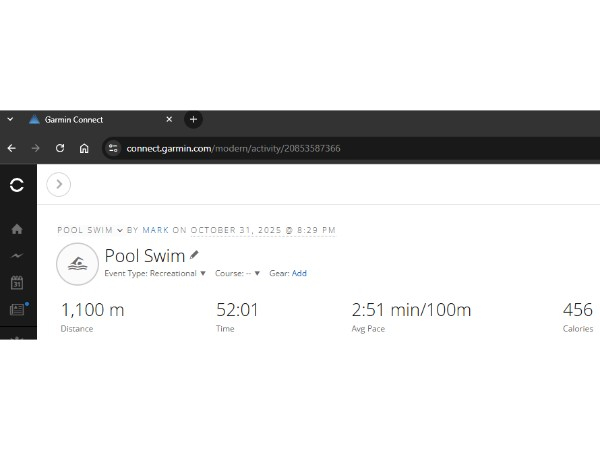Open the Course dropdown
Screen dimensions: 600x450
click(x=237, y=273)
